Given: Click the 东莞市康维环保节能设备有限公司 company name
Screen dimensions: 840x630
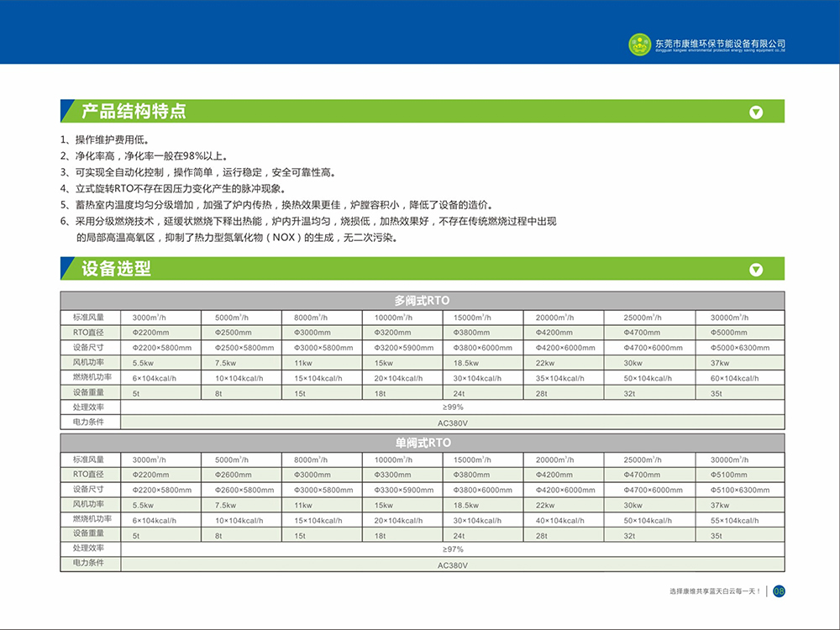Looking at the screenshot, I should coord(720,42).
